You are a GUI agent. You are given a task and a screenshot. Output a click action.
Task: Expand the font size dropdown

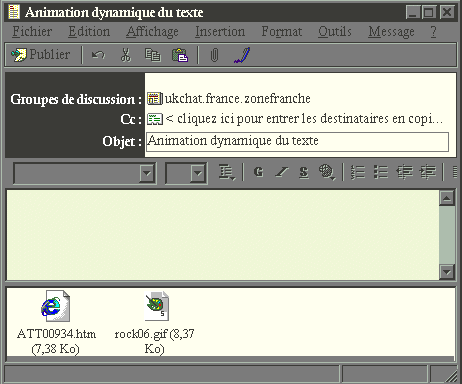(198, 173)
